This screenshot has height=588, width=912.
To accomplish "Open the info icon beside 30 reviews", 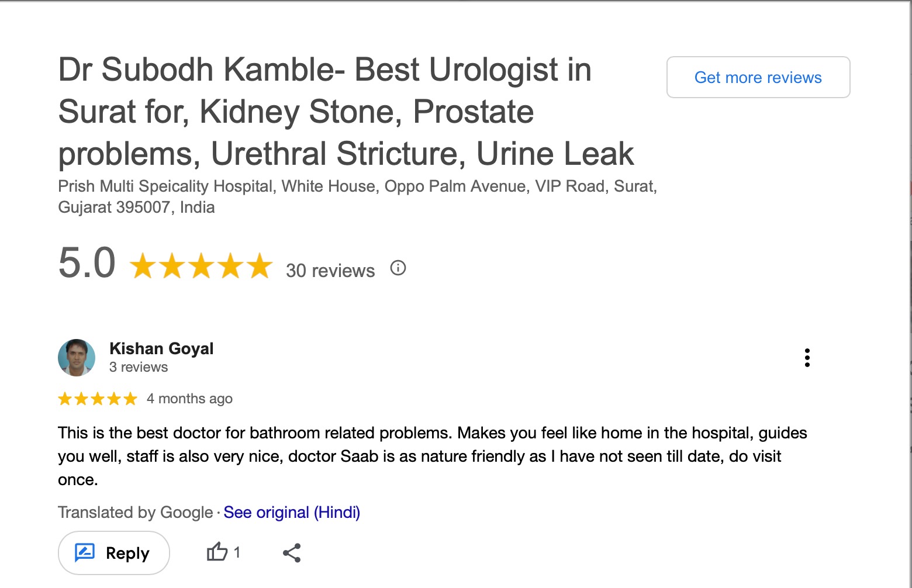I will coord(398,268).
